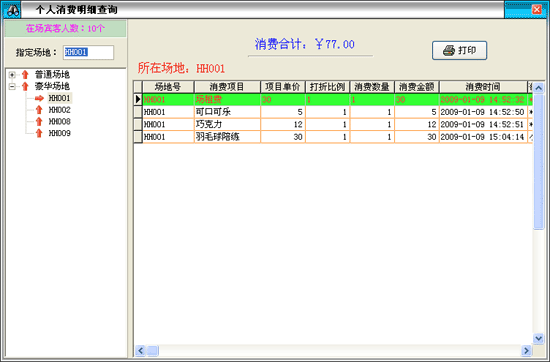
Task: Click the 所在场地 HH001 label
Action: pyautogui.click(x=181, y=68)
